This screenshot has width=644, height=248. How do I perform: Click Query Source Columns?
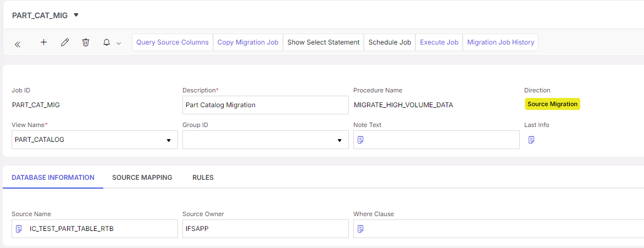173,42
